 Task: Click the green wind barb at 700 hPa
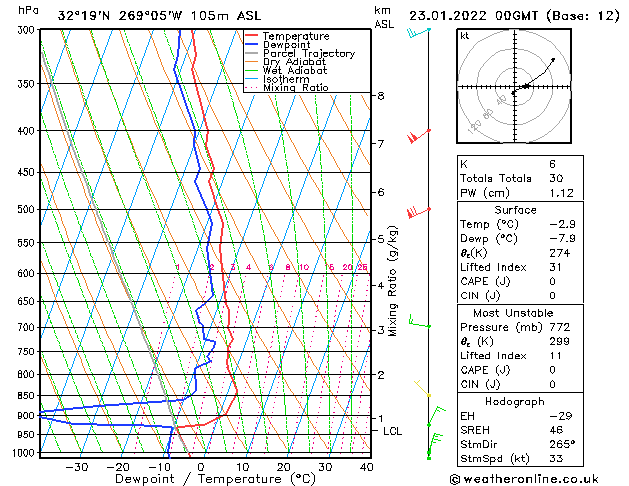[419, 322]
